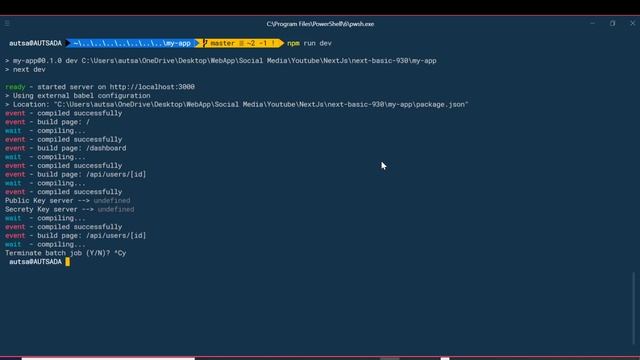Click the first autsa@AUTSADA prompt label
640x360 pixels.
pyautogui.click(x=36, y=43)
